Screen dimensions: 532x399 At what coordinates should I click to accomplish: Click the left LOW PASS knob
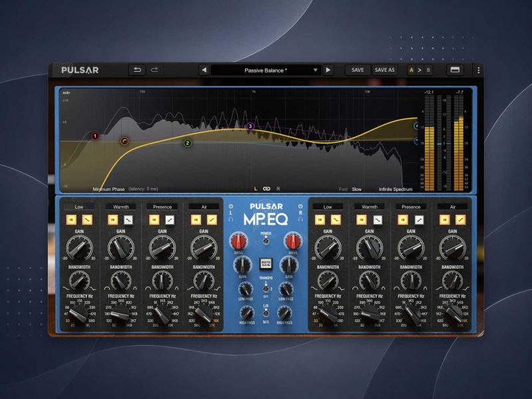click(x=245, y=289)
